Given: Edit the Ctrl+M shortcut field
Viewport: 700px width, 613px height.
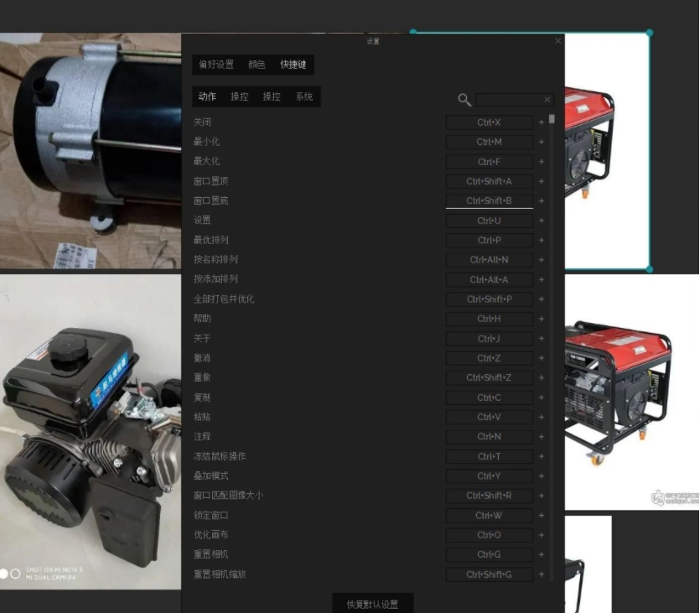Looking at the screenshot, I should [490, 142].
